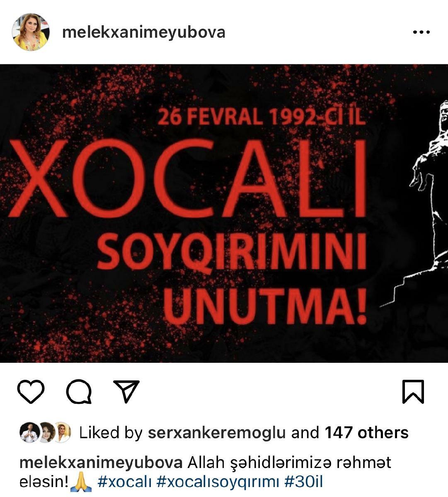Save the post with the bookmark icon

[413, 391]
